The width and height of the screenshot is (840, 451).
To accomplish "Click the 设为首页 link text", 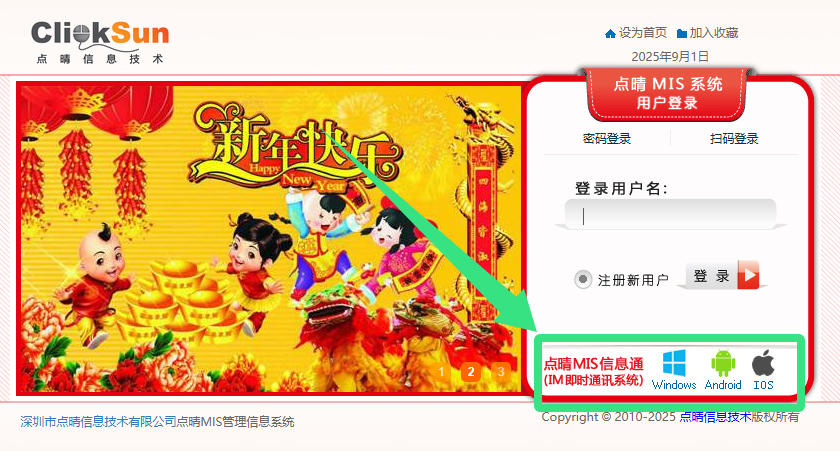I will pos(643,33).
